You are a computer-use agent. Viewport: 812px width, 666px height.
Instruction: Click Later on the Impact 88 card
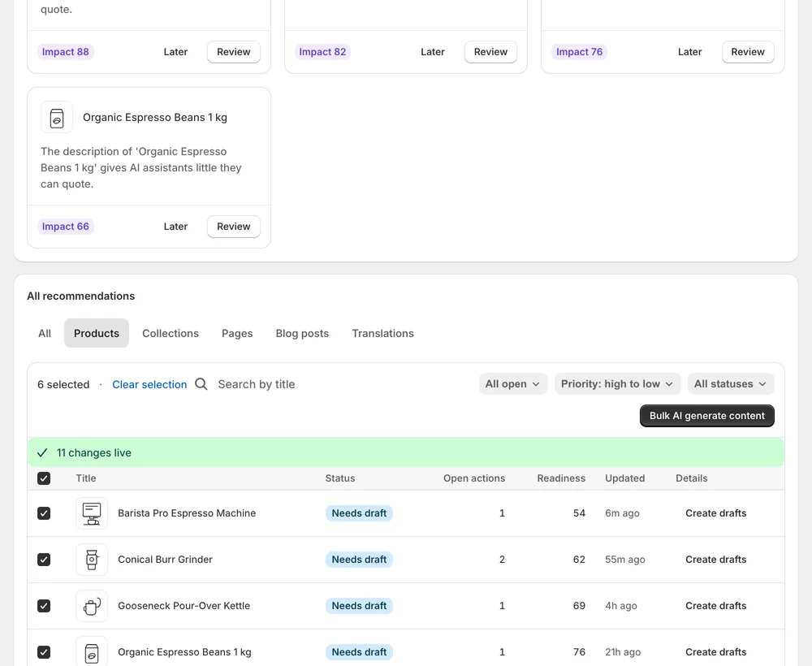pyautogui.click(x=175, y=52)
